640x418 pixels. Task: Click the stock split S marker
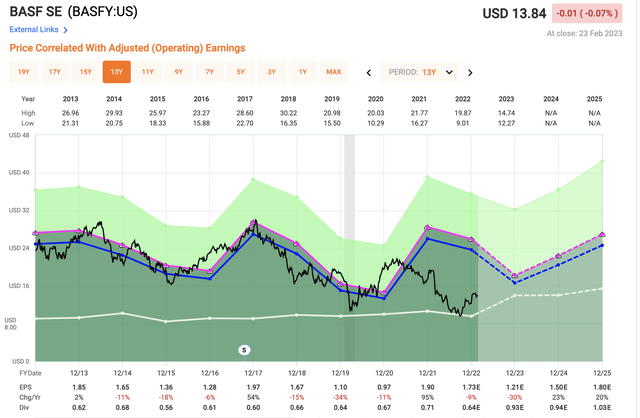pos(244,350)
